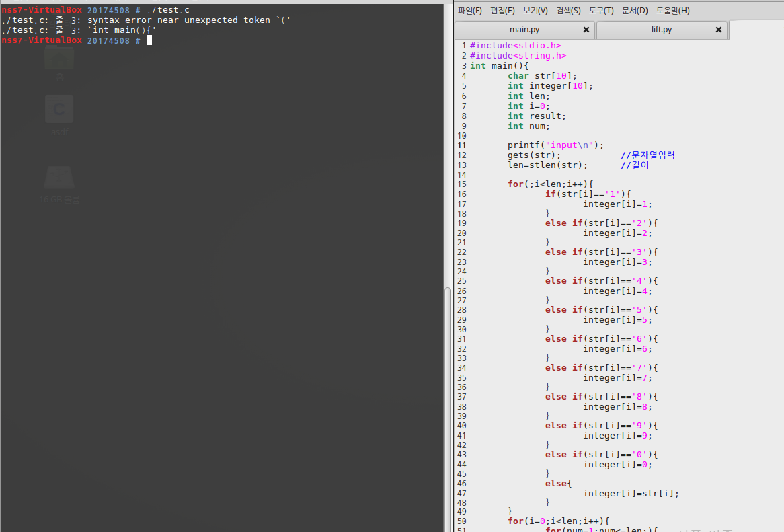Place cursor on 'int integer[10];' line
The width and height of the screenshot is (784, 532).
[550, 86]
